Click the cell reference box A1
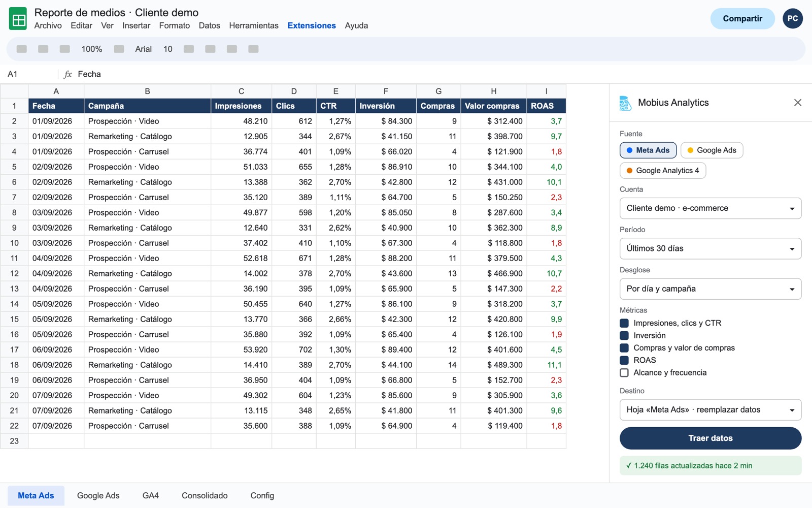Screen dimensions: 812x508 click(29, 74)
